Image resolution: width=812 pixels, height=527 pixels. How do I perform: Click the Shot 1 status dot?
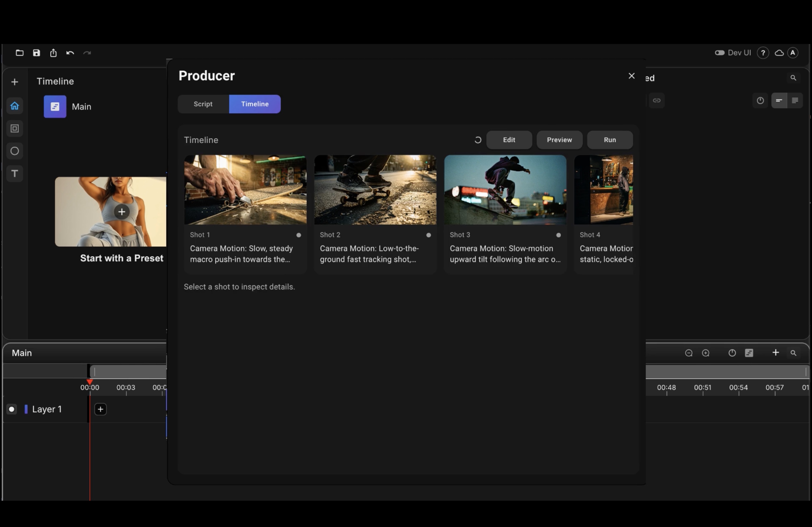[x=299, y=235]
